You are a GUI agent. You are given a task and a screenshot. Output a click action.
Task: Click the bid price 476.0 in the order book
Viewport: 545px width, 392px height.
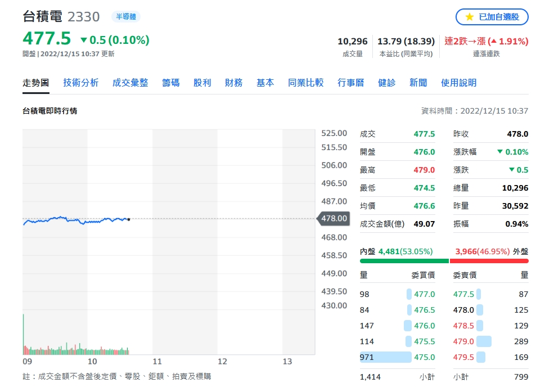[425, 326]
